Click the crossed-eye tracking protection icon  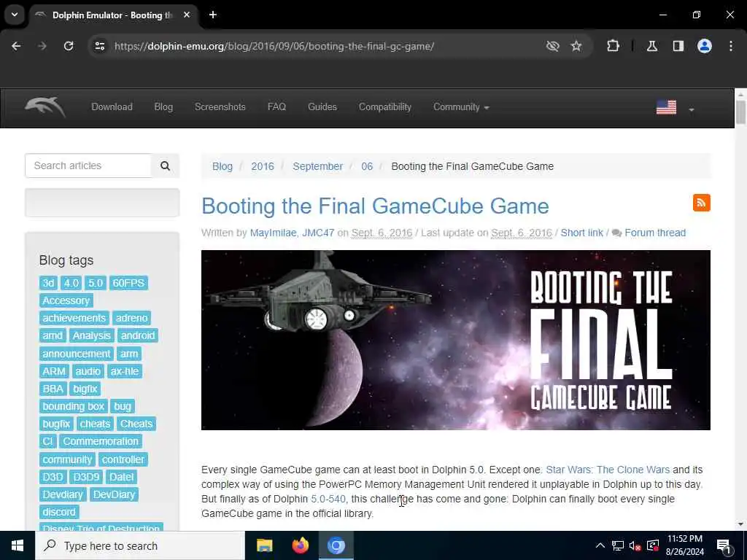[x=553, y=46]
